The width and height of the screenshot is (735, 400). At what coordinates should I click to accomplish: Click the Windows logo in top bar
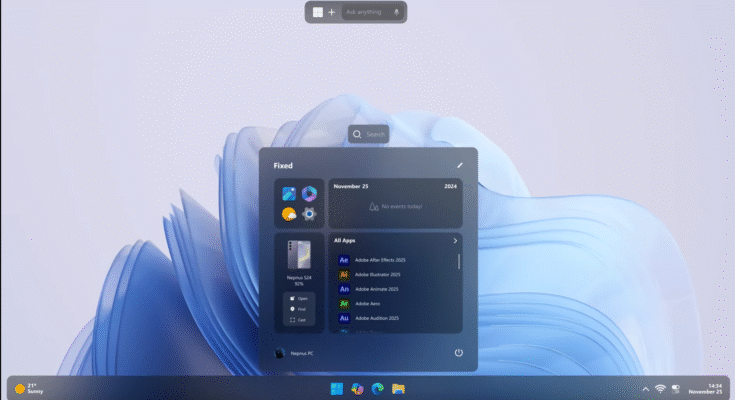tap(318, 12)
